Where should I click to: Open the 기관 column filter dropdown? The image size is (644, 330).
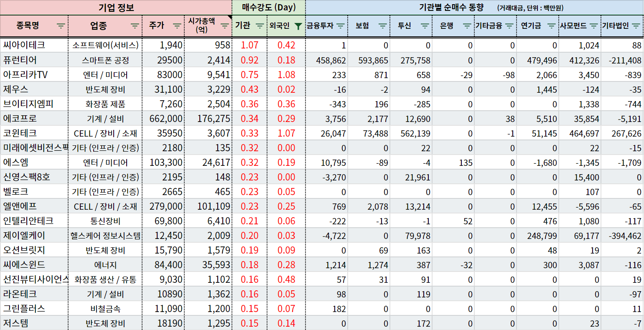pos(260,26)
